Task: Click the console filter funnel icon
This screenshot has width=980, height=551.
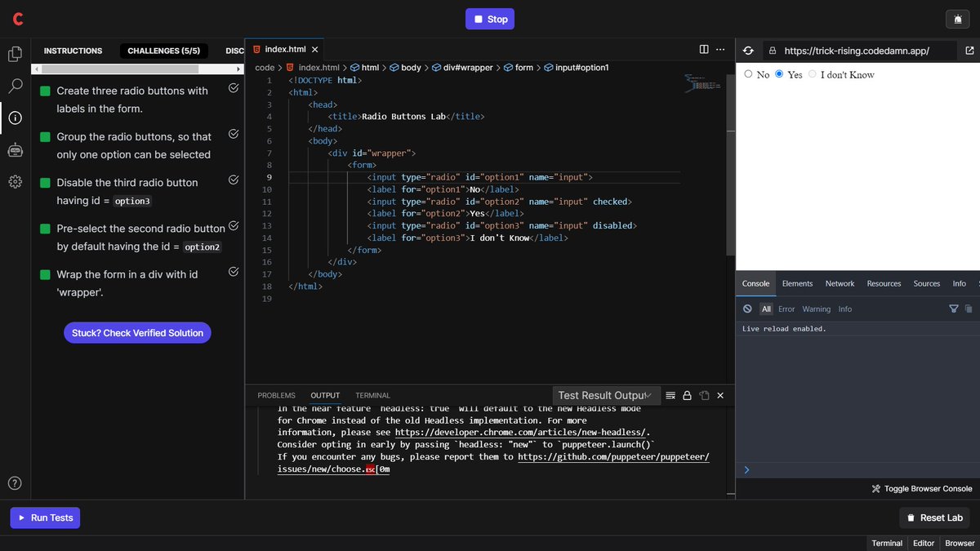Action: point(953,309)
